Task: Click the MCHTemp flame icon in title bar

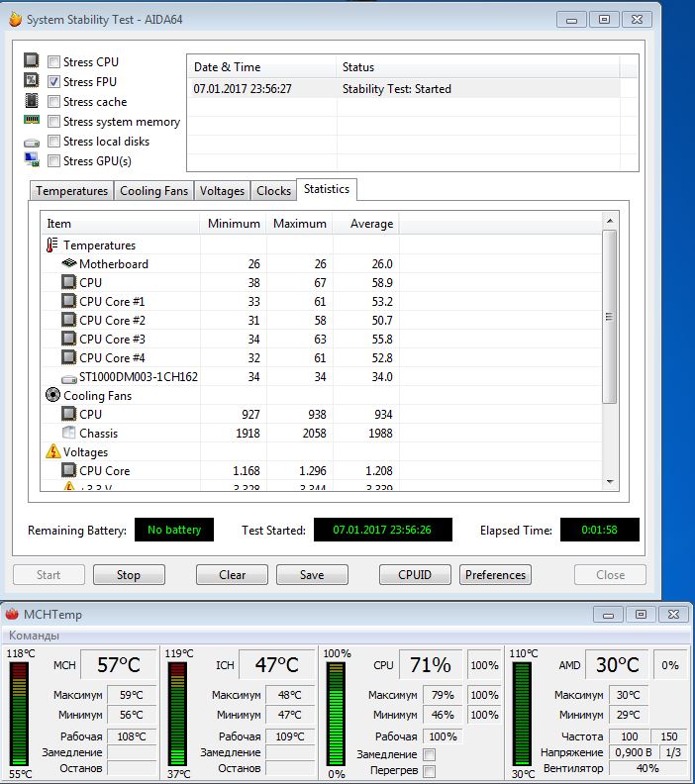Action: pos(12,614)
